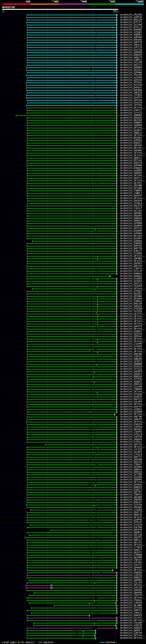Select the UniRef100_A9PH48 label
Screen dimensions: 146x644
point(131,37)
